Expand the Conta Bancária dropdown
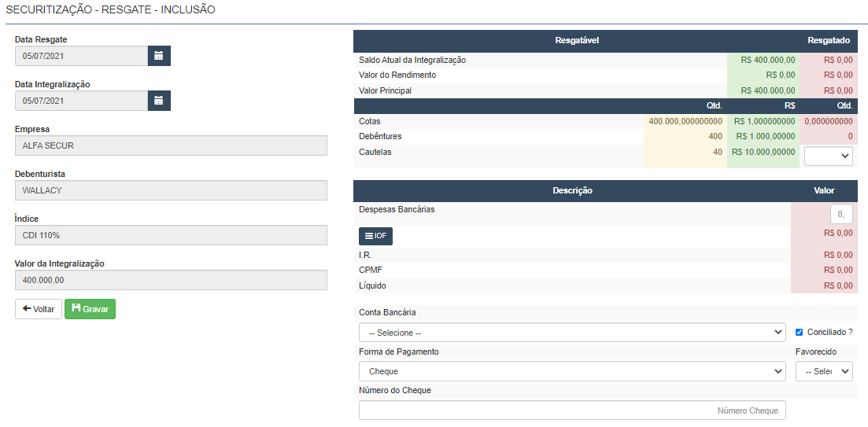Screen dimensions: 868x427 pyautogui.click(x=571, y=333)
